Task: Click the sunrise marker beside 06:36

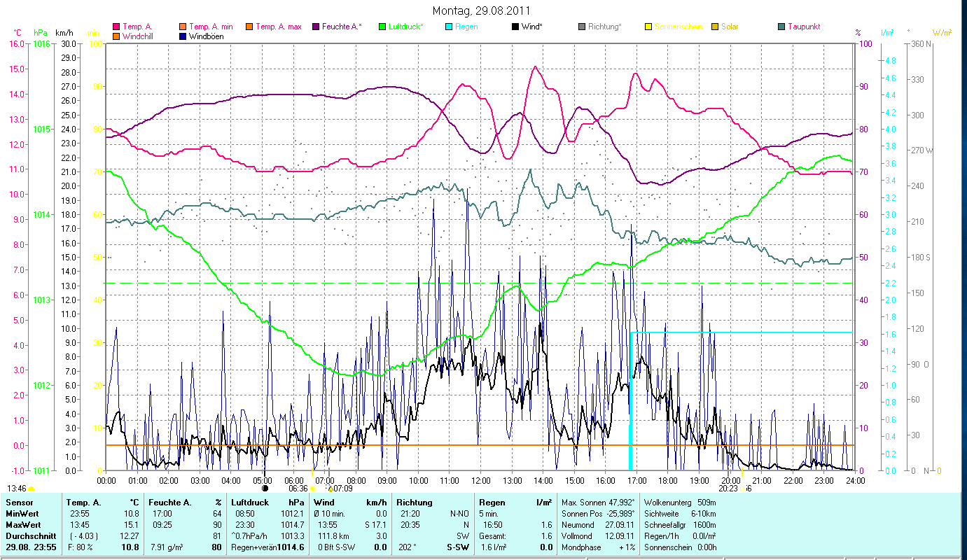Action: 312,489
